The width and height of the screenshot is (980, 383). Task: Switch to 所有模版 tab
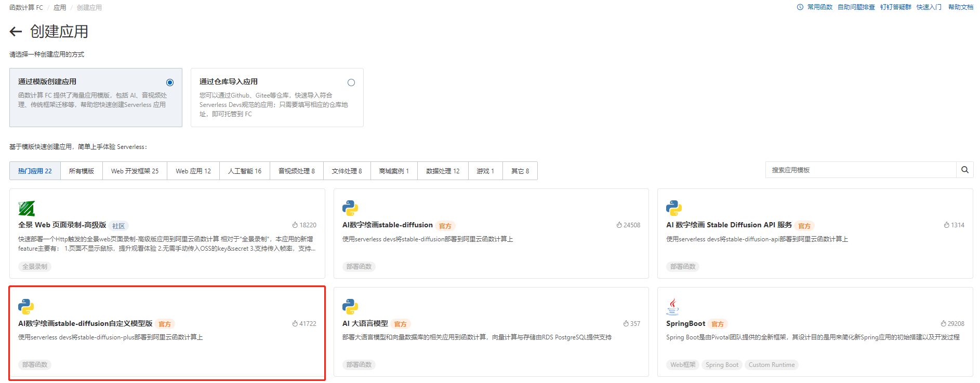pyautogui.click(x=82, y=171)
